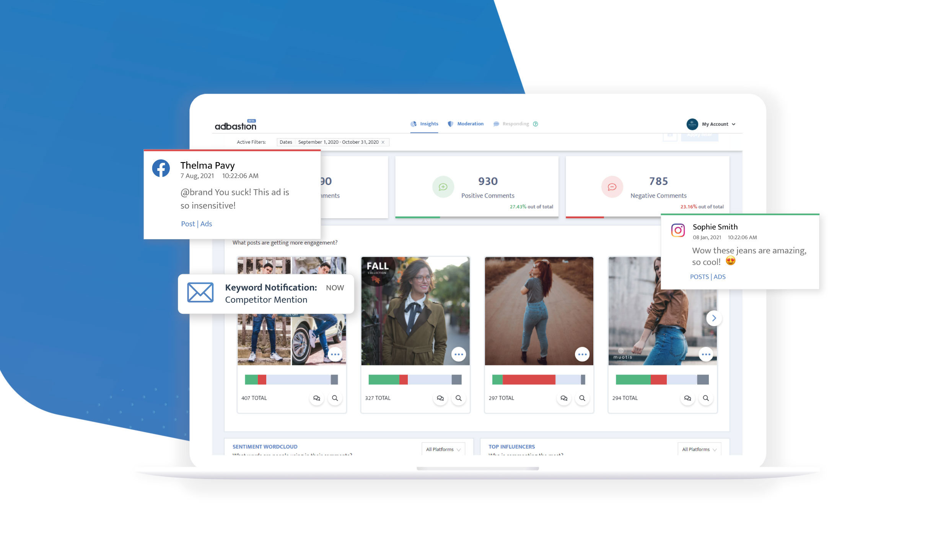
Task: Click the name Thelma Pavy
Action: click(207, 166)
